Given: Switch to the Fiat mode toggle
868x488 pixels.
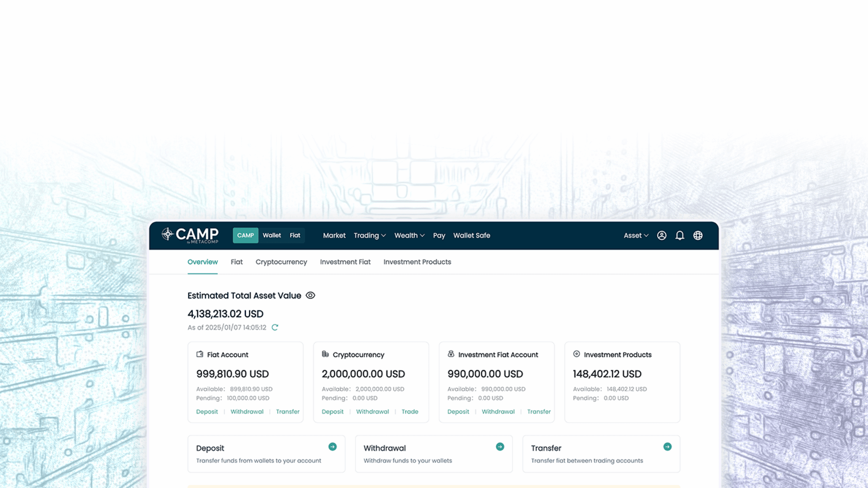Looking at the screenshot, I should click(x=295, y=236).
